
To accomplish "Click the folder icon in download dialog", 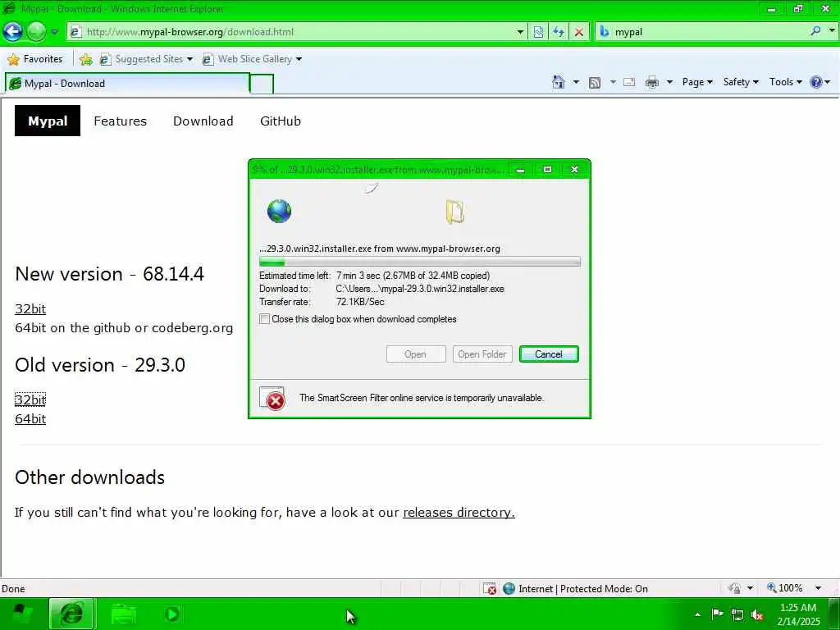I will [x=454, y=211].
